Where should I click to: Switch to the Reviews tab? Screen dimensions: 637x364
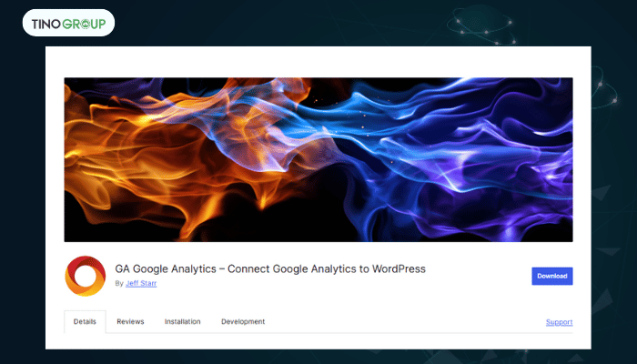(x=130, y=321)
